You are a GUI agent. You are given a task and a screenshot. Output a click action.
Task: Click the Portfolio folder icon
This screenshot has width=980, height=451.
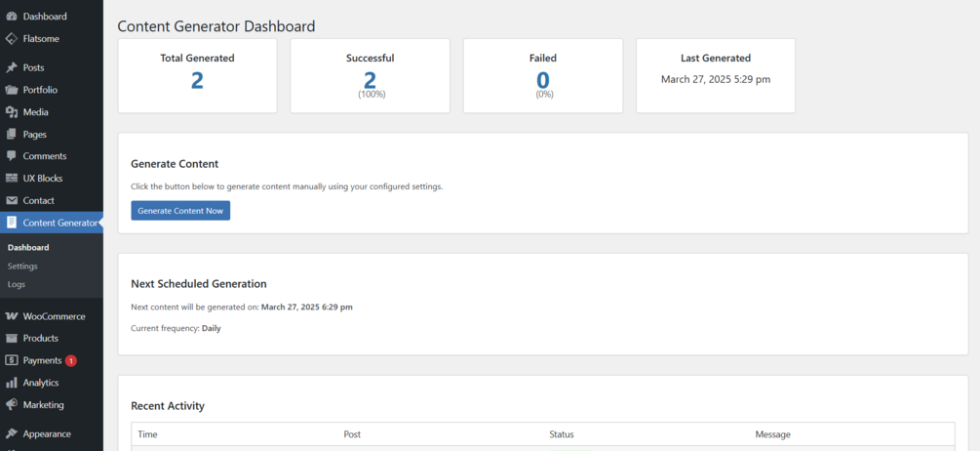[x=12, y=90]
